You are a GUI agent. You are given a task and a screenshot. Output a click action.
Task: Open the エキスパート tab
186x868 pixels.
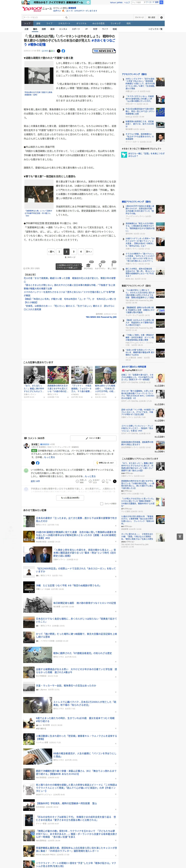pyautogui.click(x=64, y=24)
